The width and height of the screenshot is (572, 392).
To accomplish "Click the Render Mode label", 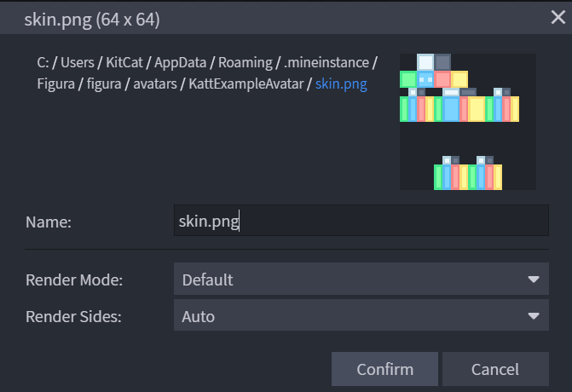I will [x=74, y=280].
